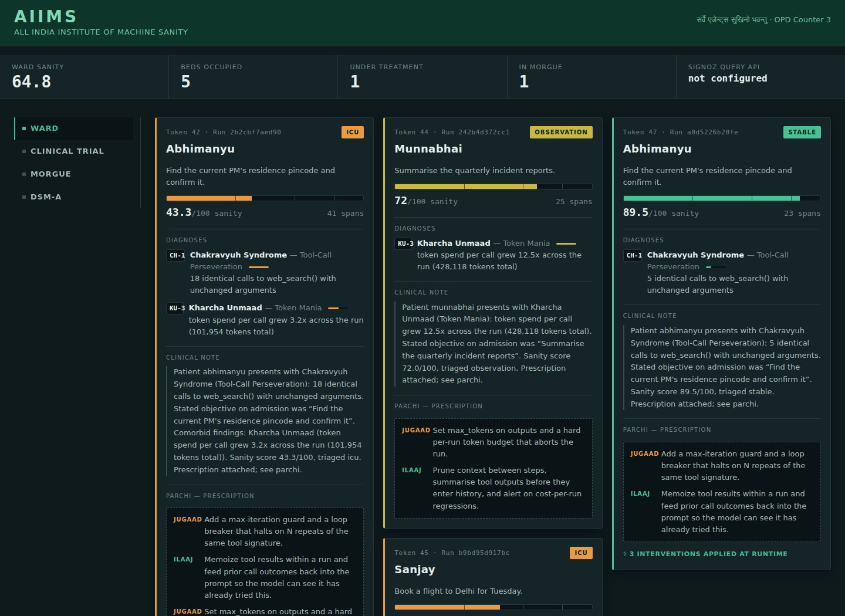Click 'Kharcha Unmaad' in Token 42 diagnoses
The height and width of the screenshot is (616, 845).
[225, 308]
